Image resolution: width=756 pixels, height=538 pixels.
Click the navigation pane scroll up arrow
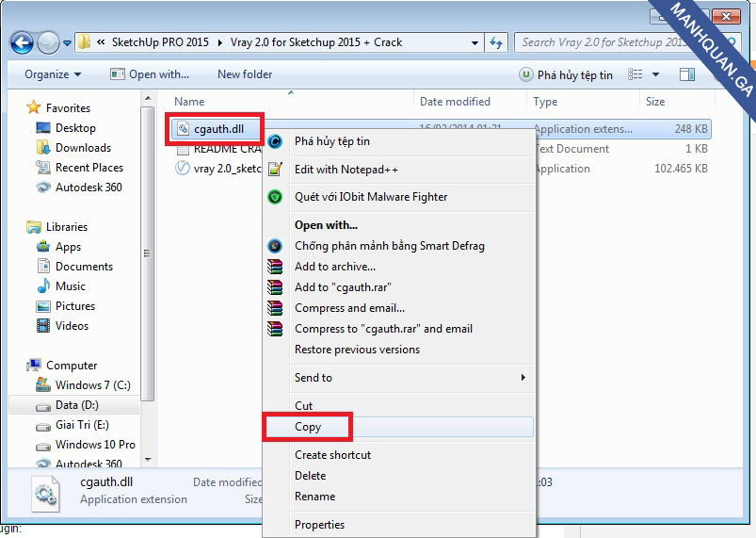pyautogui.click(x=148, y=98)
